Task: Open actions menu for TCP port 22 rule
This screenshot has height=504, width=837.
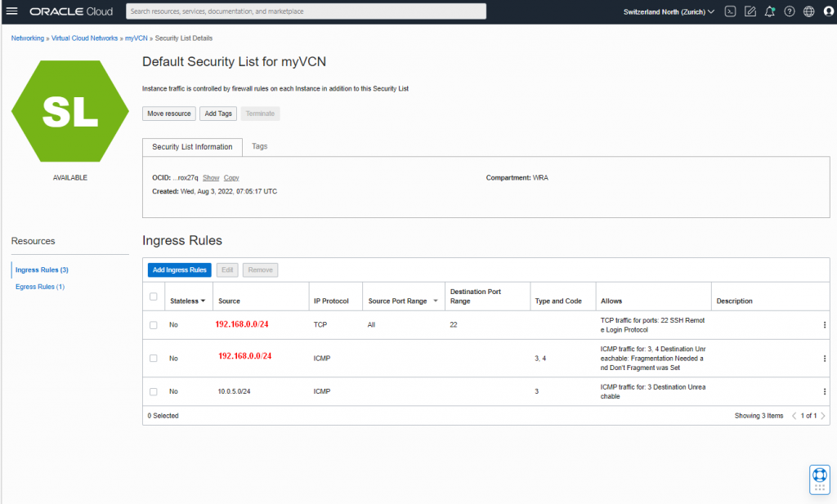Action: coord(825,325)
